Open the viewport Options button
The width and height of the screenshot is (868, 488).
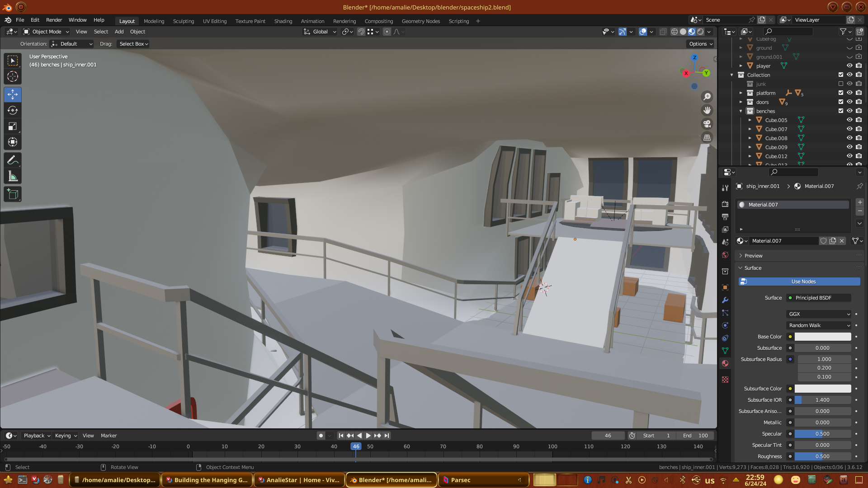[701, 44]
